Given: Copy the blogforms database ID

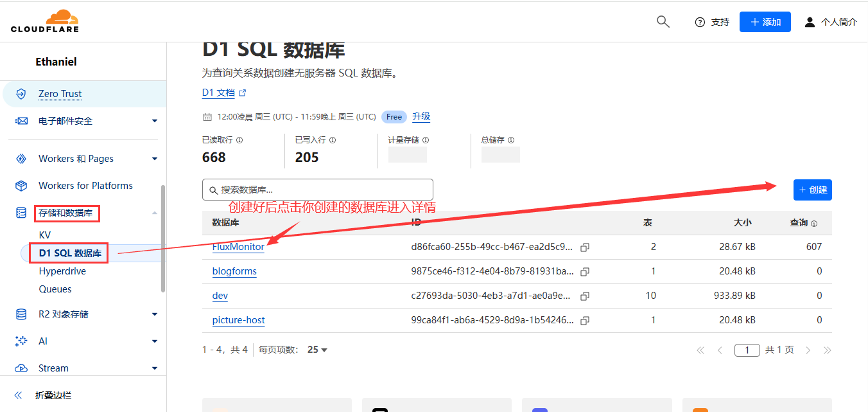Looking at the screenshot, I should 584,272.
